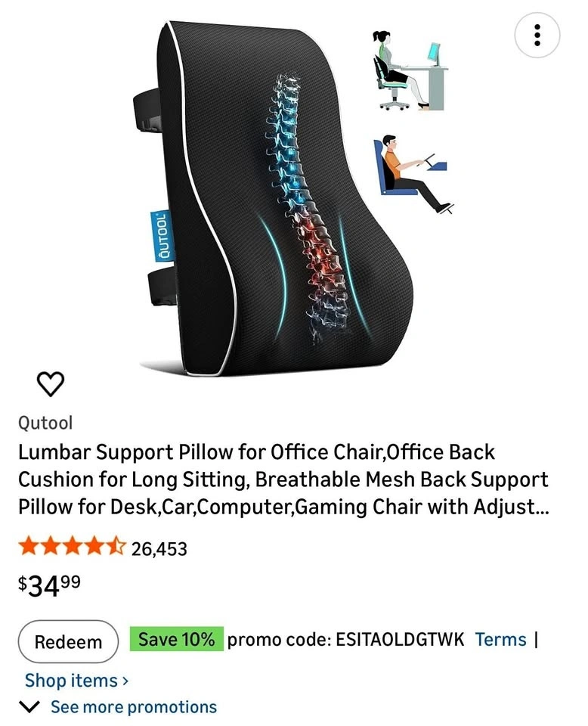Click the Qutool brand name

point(45,423)
